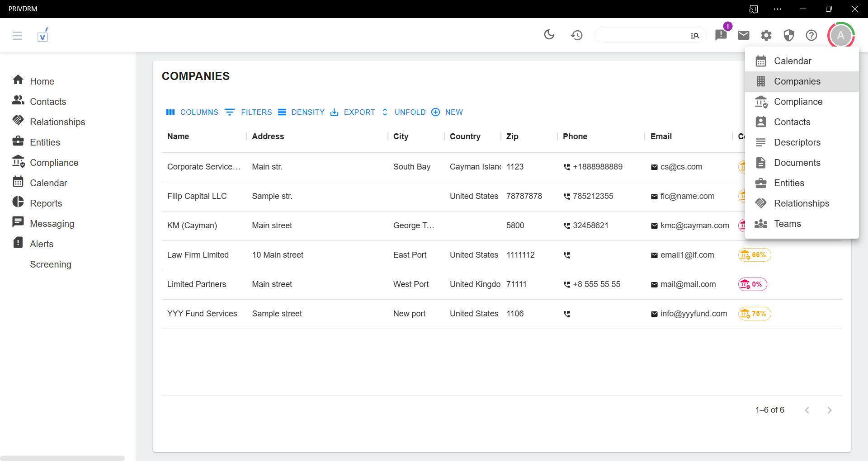868x461 pixels.
Task: Click the search input field
Action: tap(642, 35)
